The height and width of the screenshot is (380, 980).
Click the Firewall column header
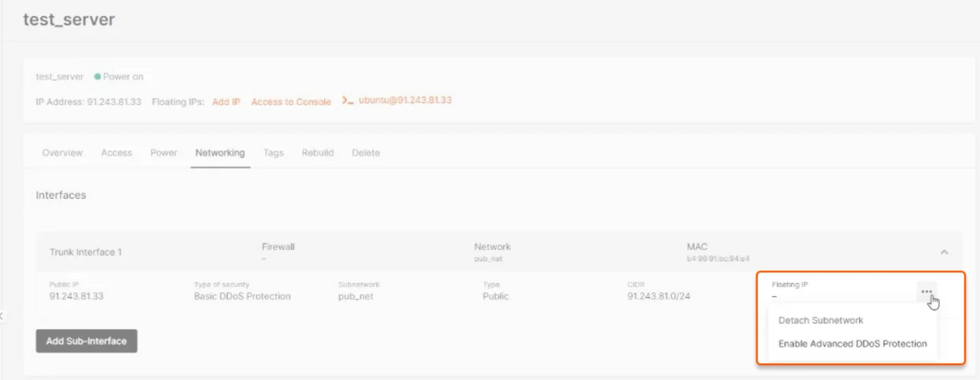(x=278, y=247)
